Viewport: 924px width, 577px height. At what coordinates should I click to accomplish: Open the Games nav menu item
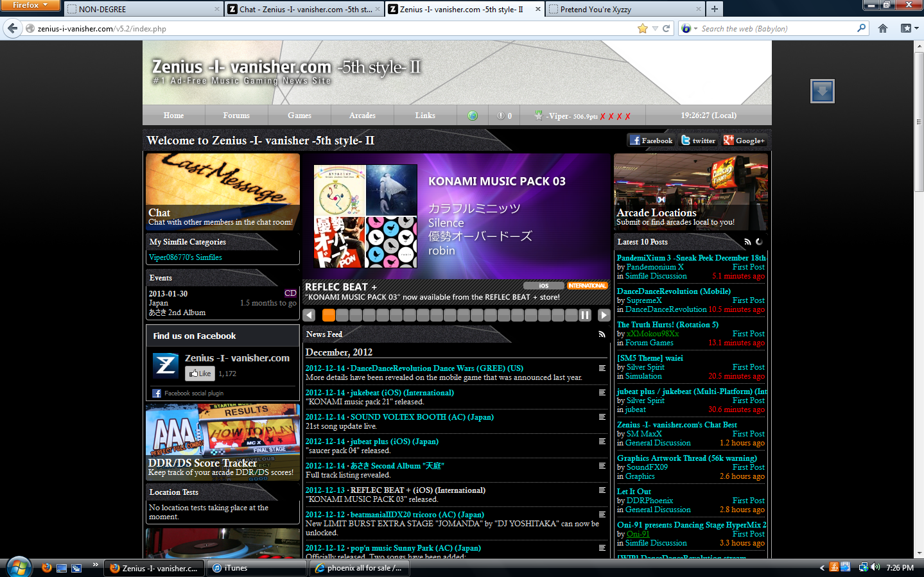299,116
